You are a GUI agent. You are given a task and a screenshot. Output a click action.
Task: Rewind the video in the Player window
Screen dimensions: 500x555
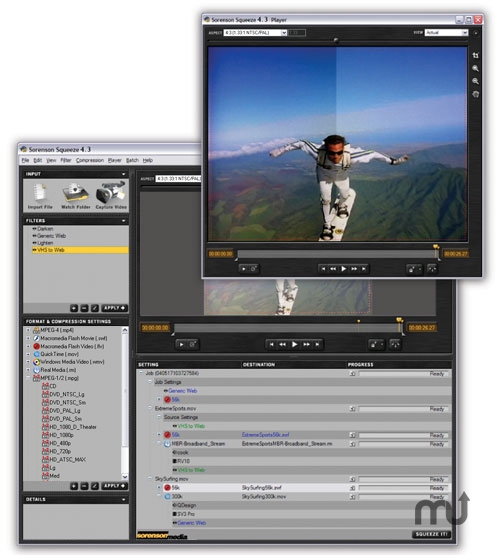click(333, 269)
